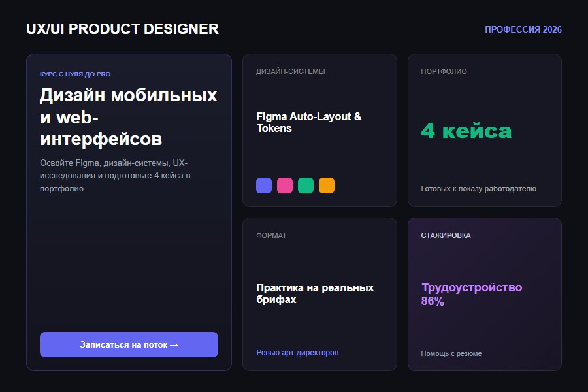This screenshot has width=588, height=392.
Task: Click the "Figma Auto-Layout & Tokens" title
Action: pos(308,122)
